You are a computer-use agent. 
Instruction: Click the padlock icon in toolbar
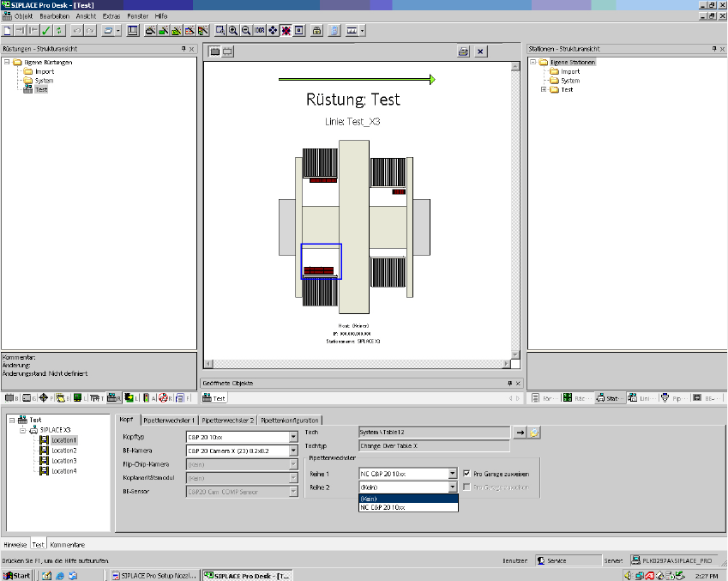(316, 31)
